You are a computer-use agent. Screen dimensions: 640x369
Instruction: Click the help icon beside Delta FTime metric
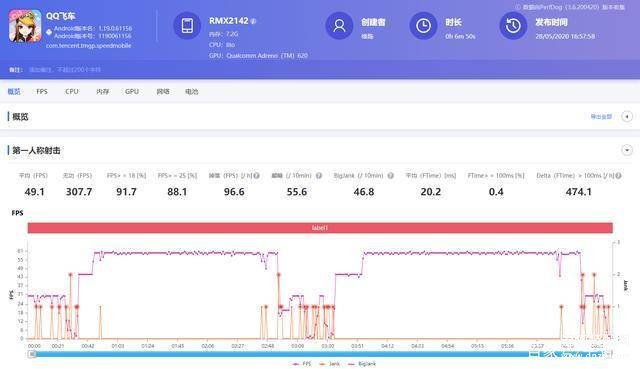[x=618, y=176]
